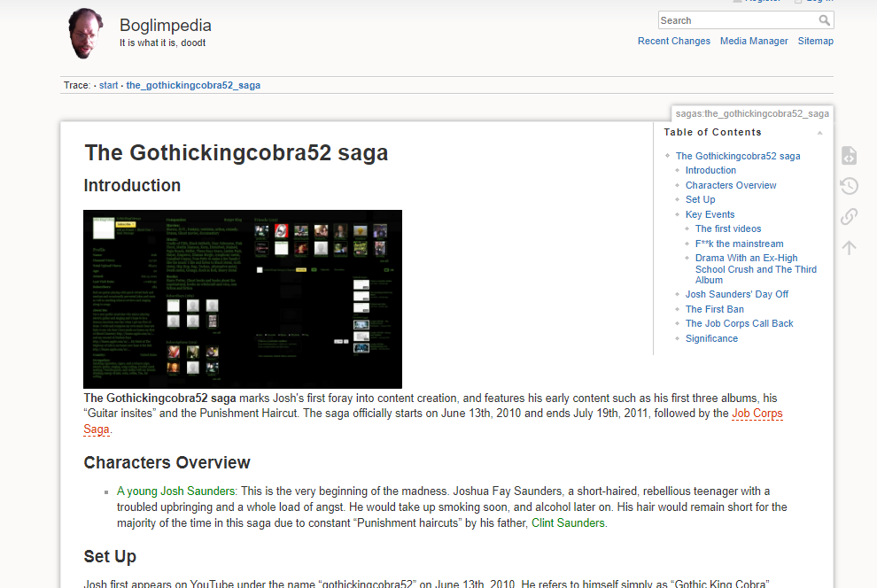Jump to F**k the mainstream section

pos(739,244)
